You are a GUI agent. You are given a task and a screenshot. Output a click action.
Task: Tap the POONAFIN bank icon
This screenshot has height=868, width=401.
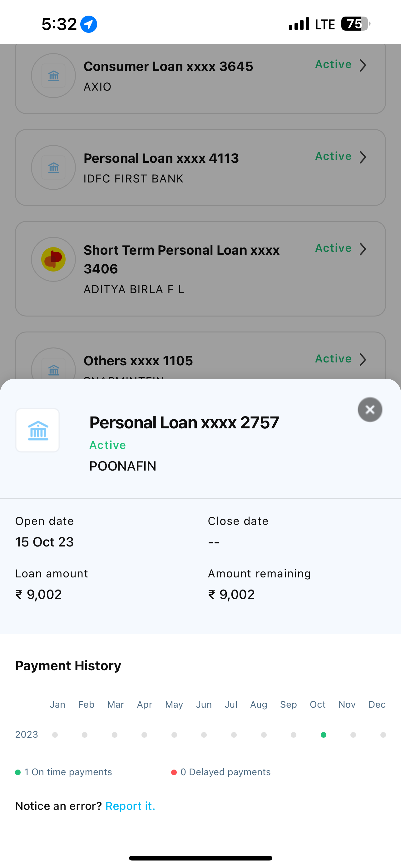point(38,430)
